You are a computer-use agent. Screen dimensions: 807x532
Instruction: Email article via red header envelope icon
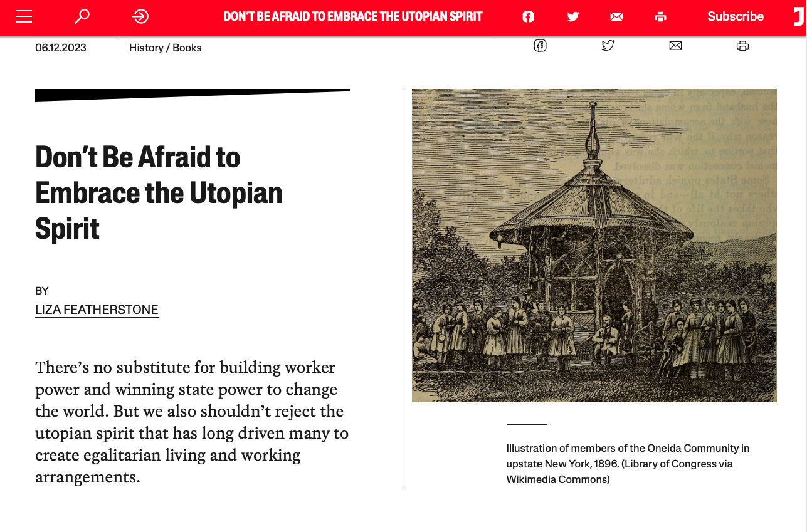coord(616,17)
